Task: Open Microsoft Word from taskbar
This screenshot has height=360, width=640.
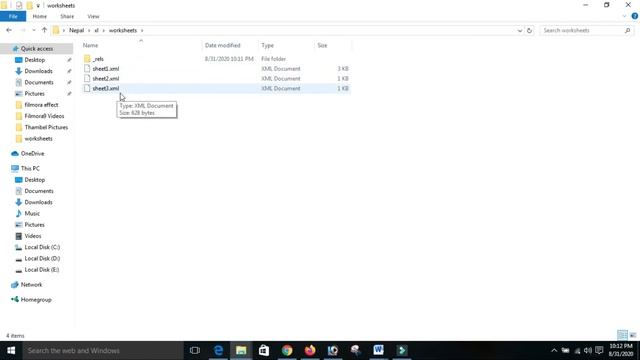Action: pos(378,350)
